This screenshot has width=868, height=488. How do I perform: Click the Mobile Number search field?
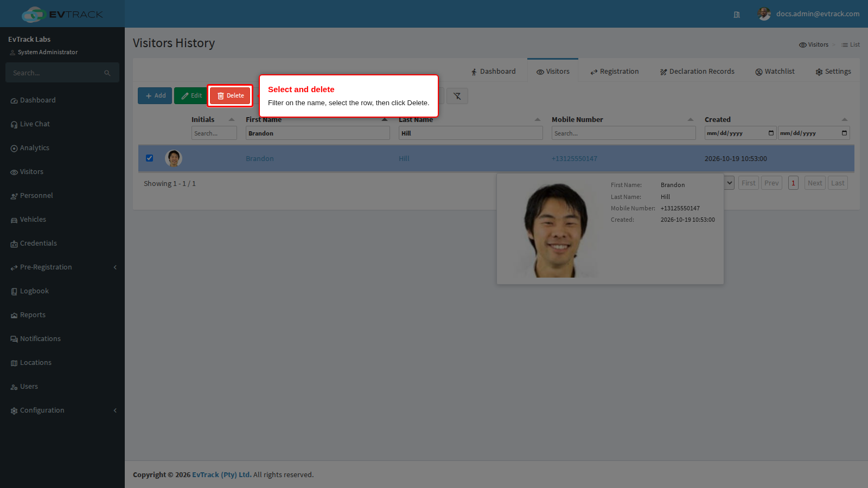(623, 133)
